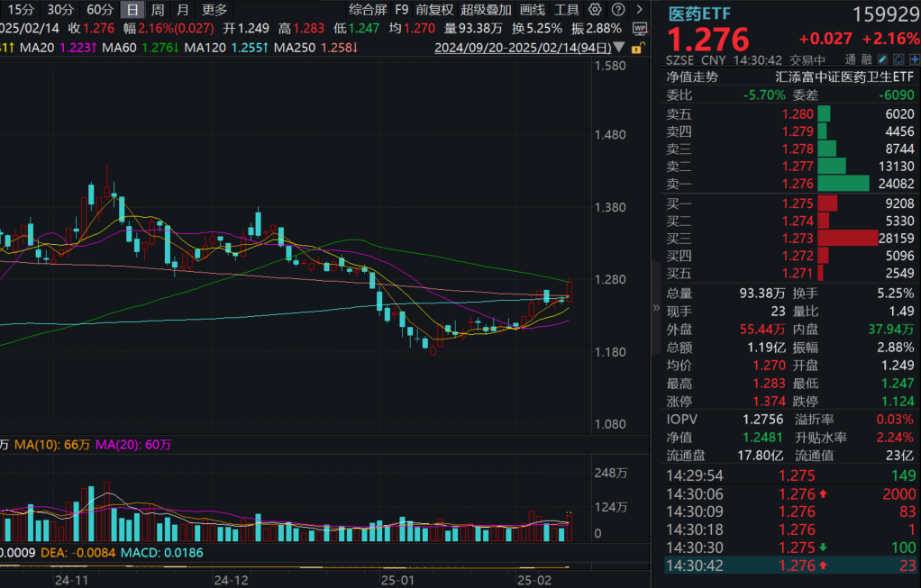Select the pencil annotation icon beside the quote
Viewport: 921px width, 588px height.
click(x=881, y=58)
